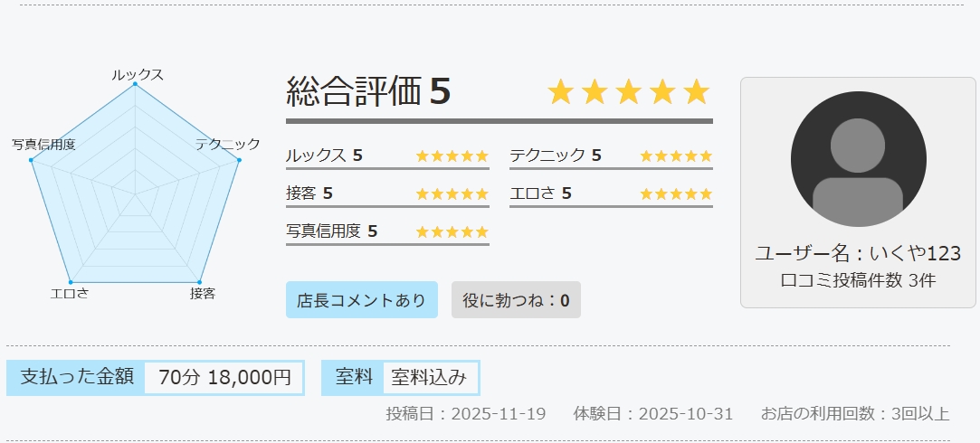Click the お店の利用回数 3回以上 text
The height and width of the screenshot is (443, 980).
coord(854,414)
